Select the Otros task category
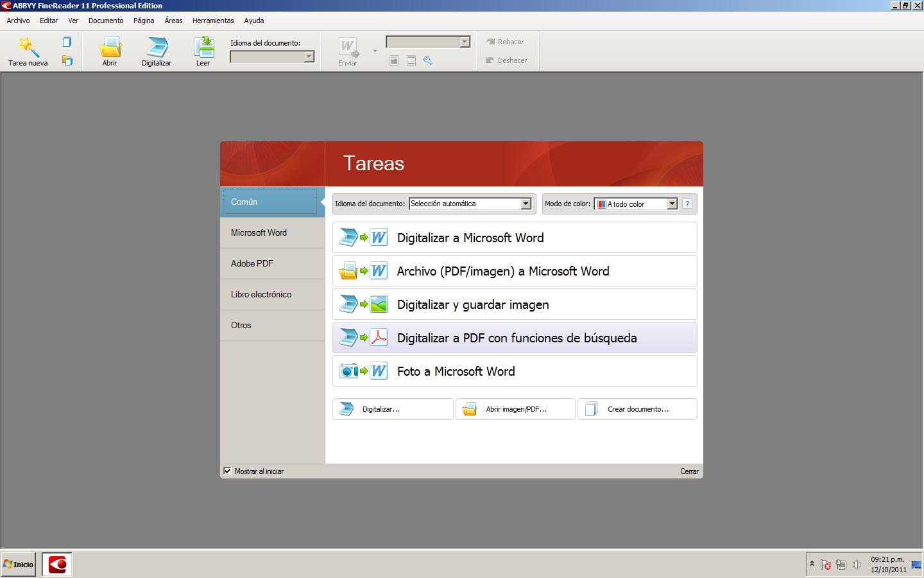The image size is (924, 578). pyautogui.click(x=272, y=326)
